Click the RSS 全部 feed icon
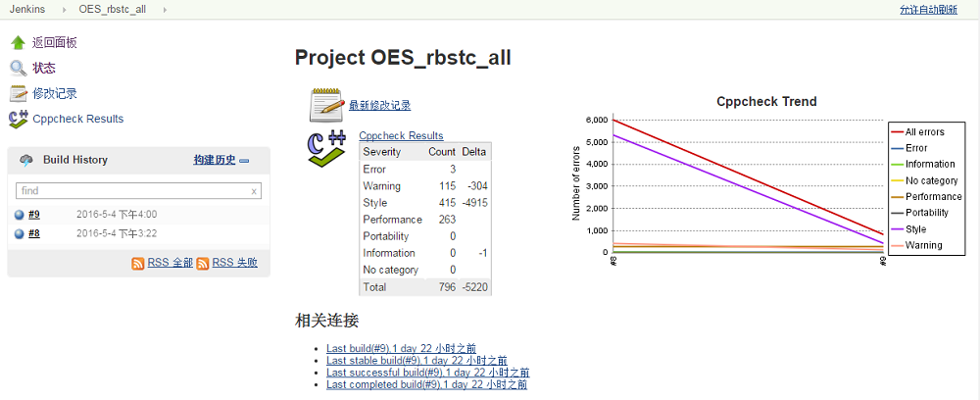Screen dimensions: 980x400 (x=137, y=263)
